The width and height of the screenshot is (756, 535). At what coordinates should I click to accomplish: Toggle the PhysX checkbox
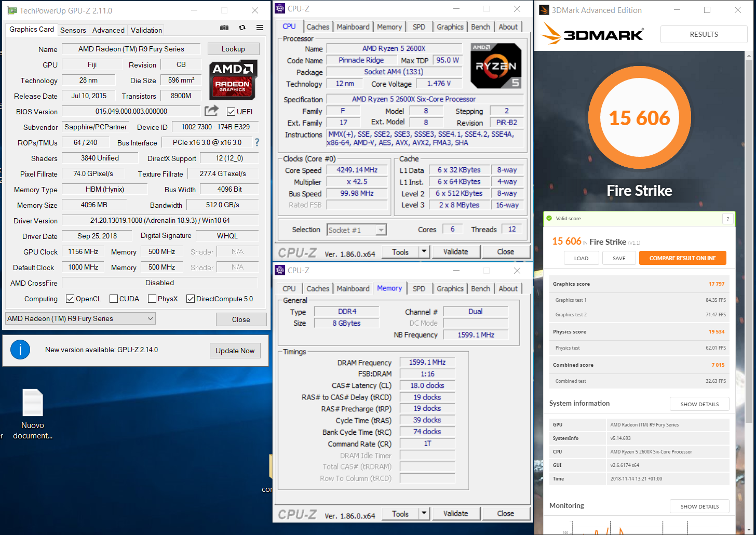click(152, 299)
